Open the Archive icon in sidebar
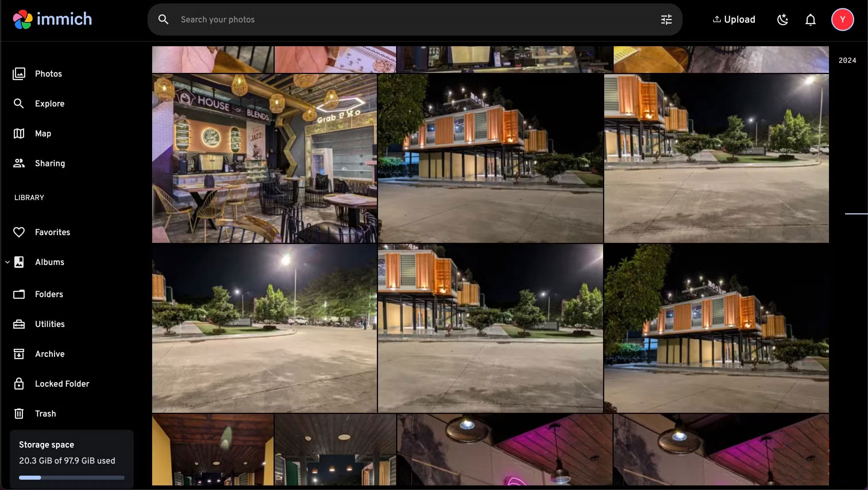This screenshot has width=868, height=490. pos(19,354)
